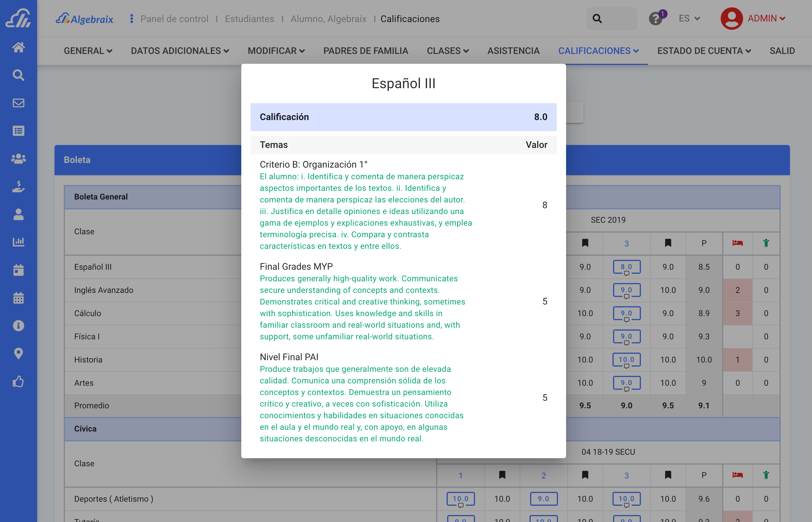Click the hand holding dollar payments icon
The height and width of the screenshot is (522, 812).
18,186
